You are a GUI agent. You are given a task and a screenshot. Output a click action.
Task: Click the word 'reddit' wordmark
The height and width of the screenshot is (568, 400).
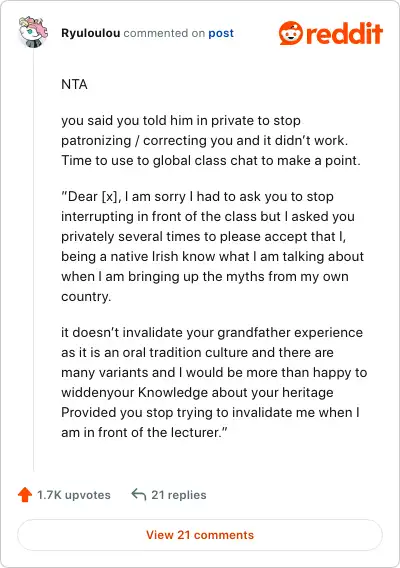pos(345,33)
